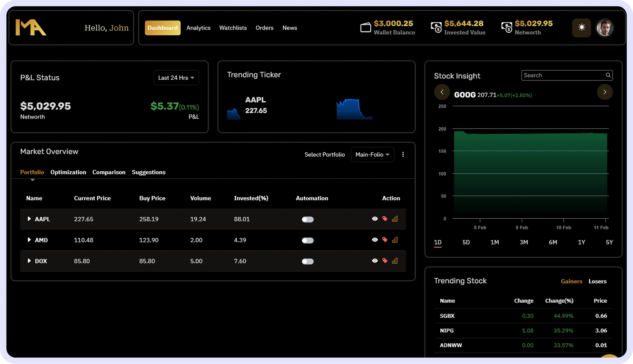Screen dimensions: 633x364
Task: Click the large AAPL trend chart
Action: pos(354,109)
